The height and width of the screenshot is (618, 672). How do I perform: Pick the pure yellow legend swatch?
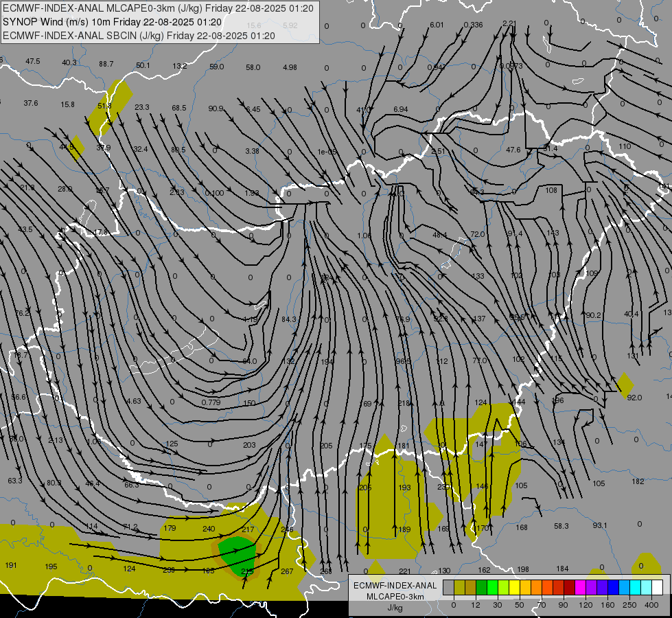pyautogui.click(x=514, y=587)
